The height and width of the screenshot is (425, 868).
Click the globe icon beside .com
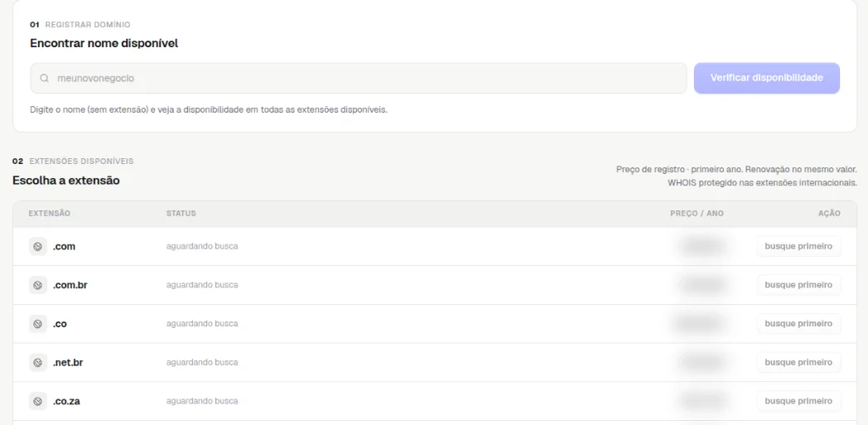[x=38, y=246]
